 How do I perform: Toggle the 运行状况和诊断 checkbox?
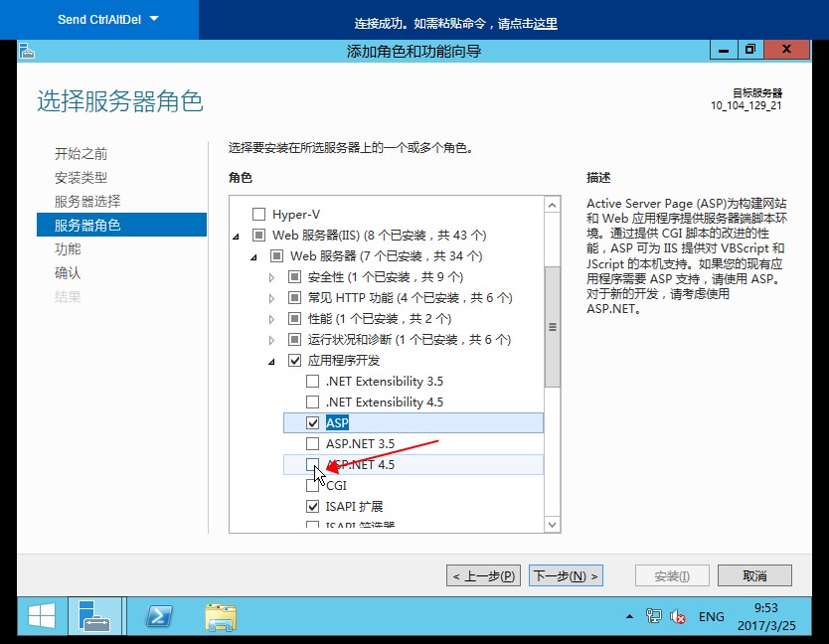tap(294, 340)
